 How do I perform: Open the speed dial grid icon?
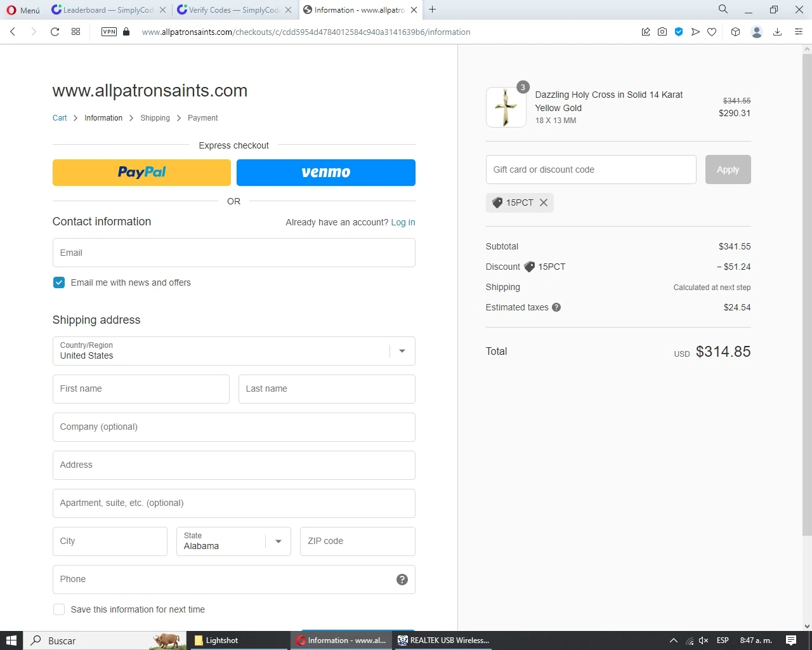pyautogui.click(x=76, y=32)
